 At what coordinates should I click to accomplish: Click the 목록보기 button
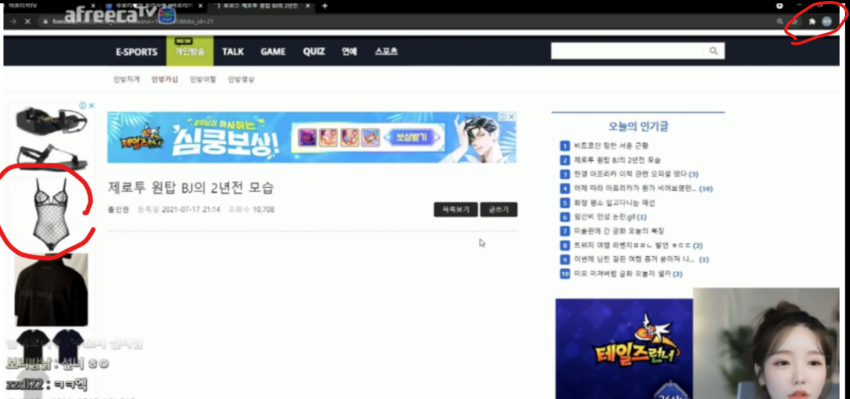point(455,209)
